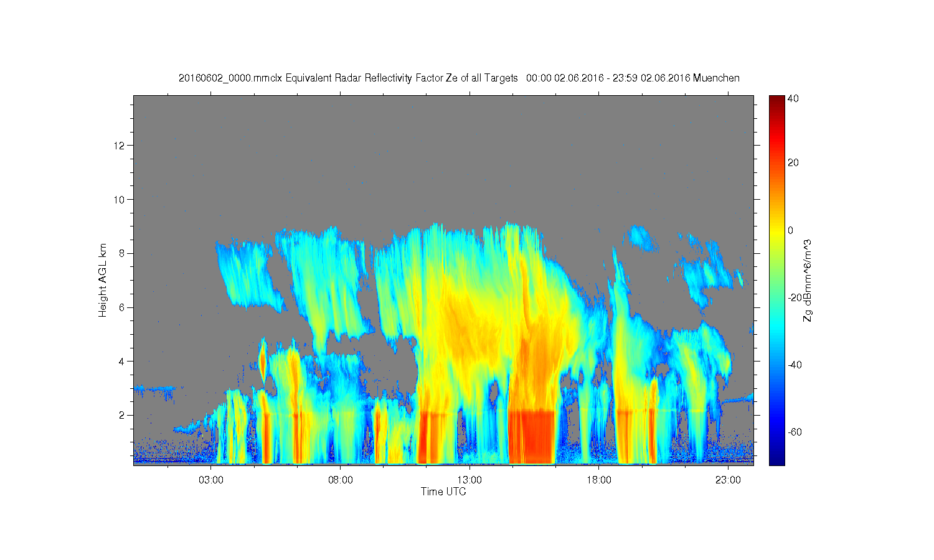Click the 'Time UTC' axis label
Image resolution: width=934 pixels, height=560 pixels.
[443, 492]
